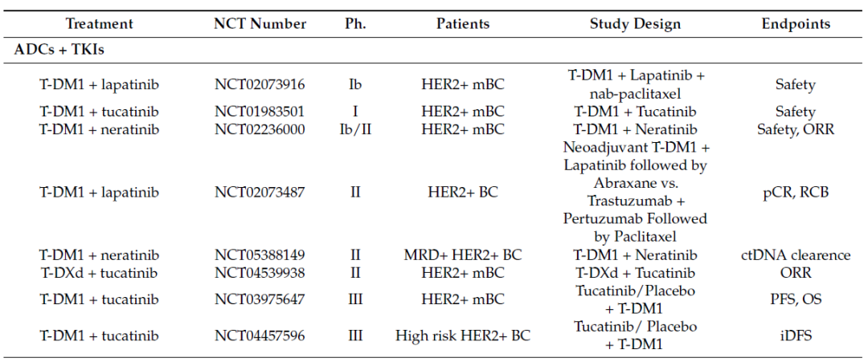Open trial NCT03975647

(x=260, y=299)
